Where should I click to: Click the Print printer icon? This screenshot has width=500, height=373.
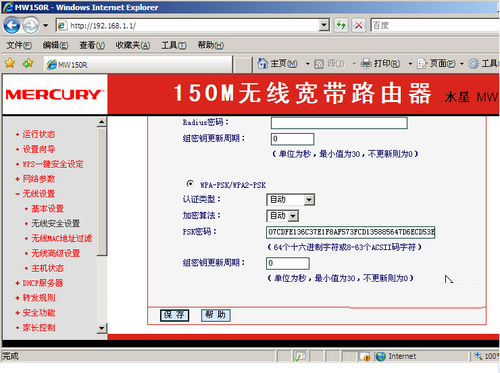click(366, 63)
